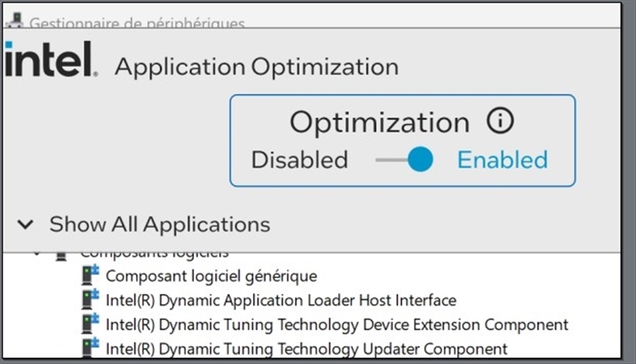Image resolution: width=636 pixels, height=364 pixels.
Task: Click the Composant logiciel générique device icon
Action: pyautogui.click(x=90, y=275)
